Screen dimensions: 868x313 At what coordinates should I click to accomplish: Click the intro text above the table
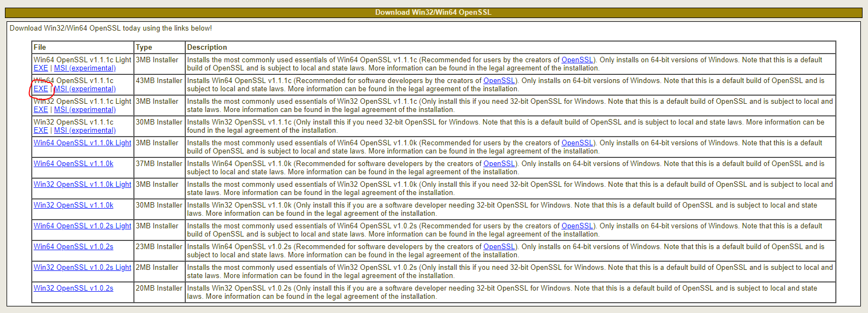coord(111,28)
